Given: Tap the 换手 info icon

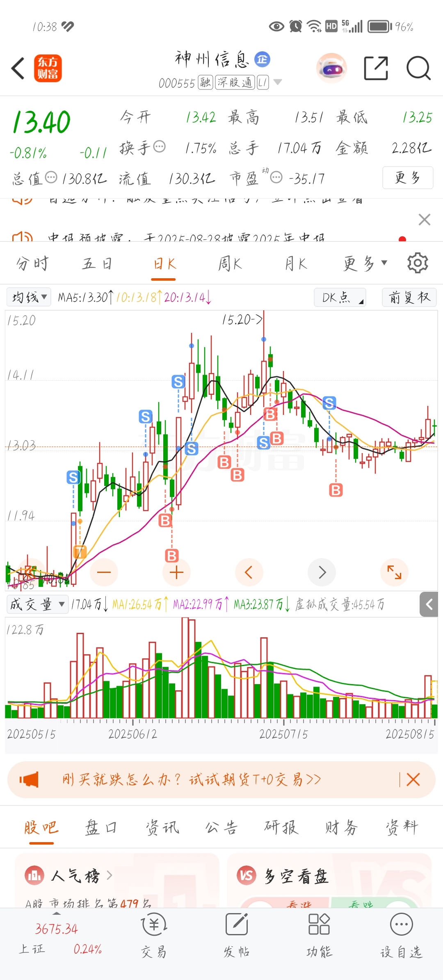Looking at the screenshot, I should [159, 147].
